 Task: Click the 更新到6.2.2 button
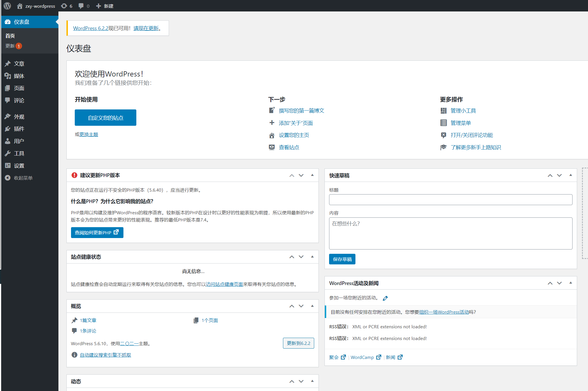click(x=298, y=343)
